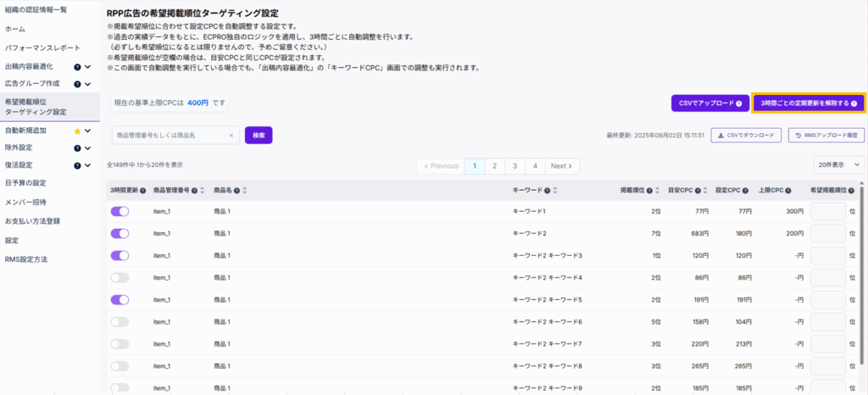The image size is (868, 395).
Task: Expand the 広告グループ作成 sidebar section
Action: (87, 83)
